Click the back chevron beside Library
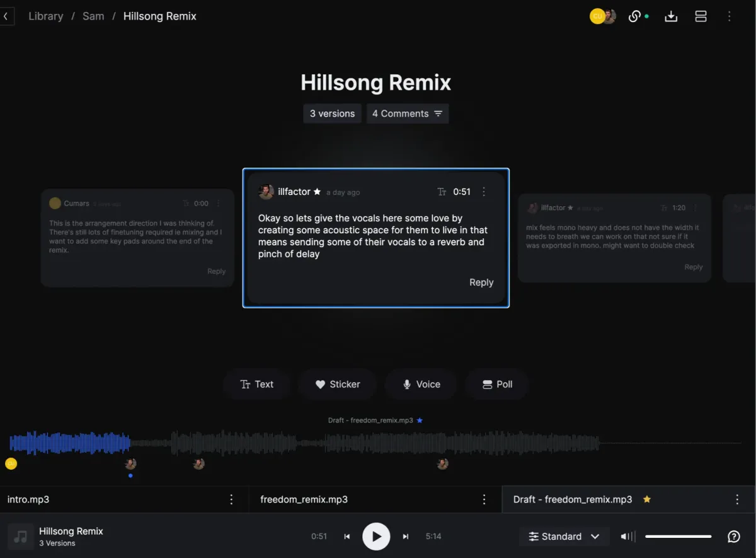 (6, 16)
